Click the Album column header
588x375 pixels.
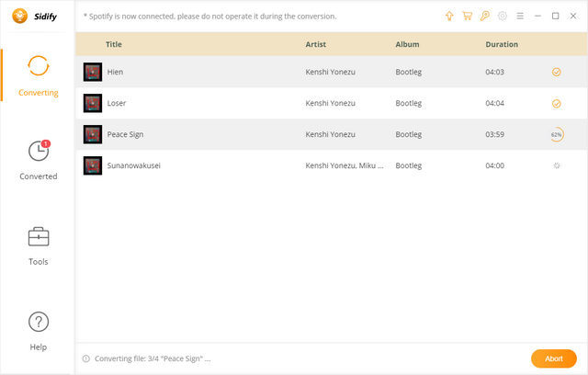pyautogui.click(x=407, y=44)
